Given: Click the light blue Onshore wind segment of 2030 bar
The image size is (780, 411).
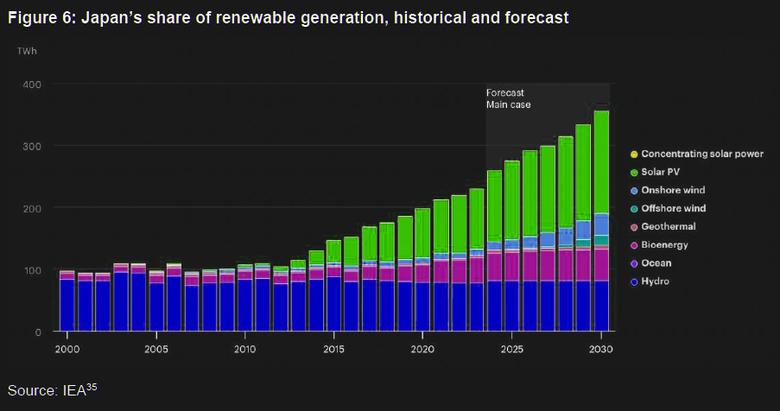Looking at the screenshot, I should 601,224.
